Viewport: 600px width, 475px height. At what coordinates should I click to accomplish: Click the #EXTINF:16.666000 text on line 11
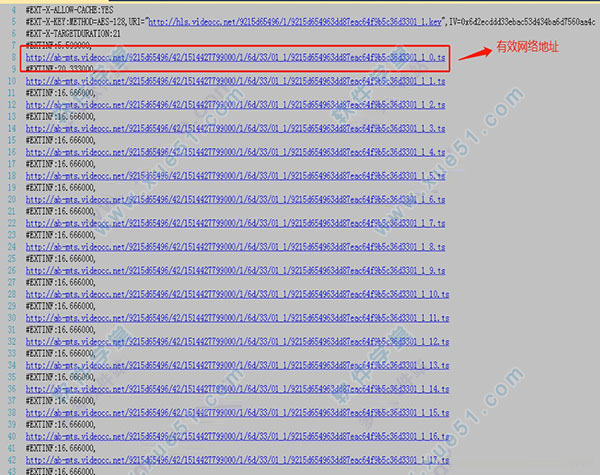pos(61,93)
